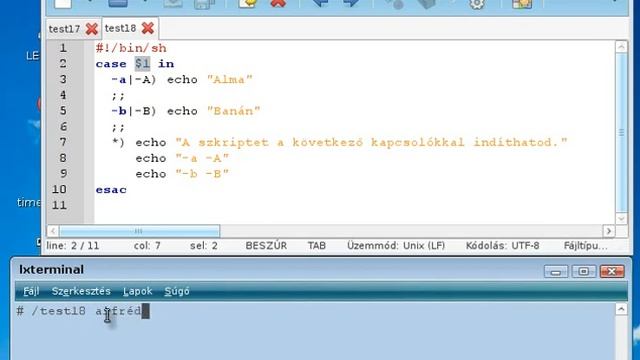Close the lxterminal window
The image size is (640, 360).
[611, 271]
